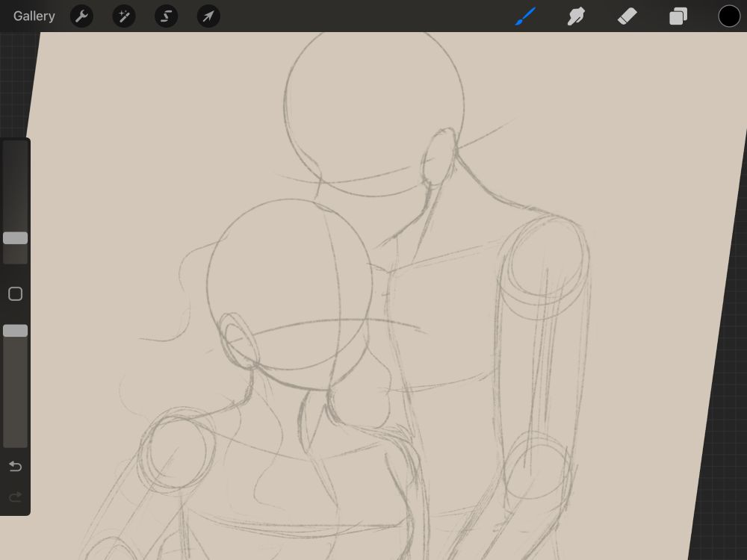Select the Brush tool
Viewport: 747px width, 560px height.
click(x=525, y=16)
